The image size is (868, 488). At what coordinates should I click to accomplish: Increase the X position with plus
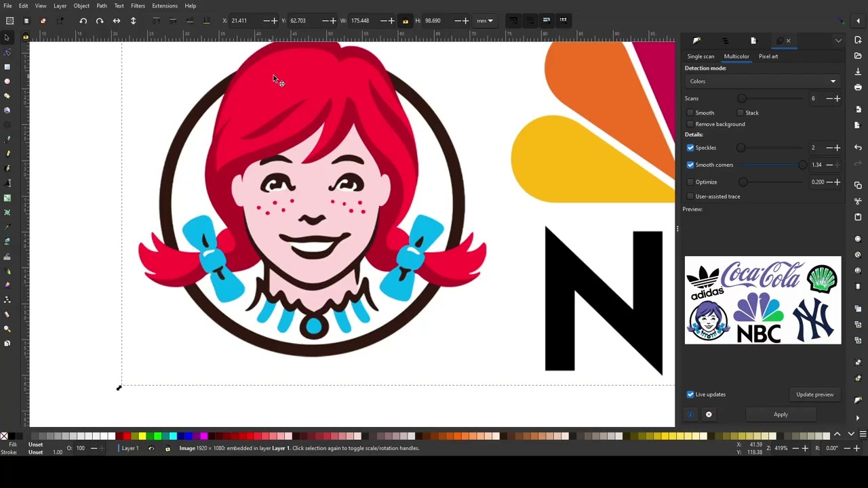tap(274, 21)
